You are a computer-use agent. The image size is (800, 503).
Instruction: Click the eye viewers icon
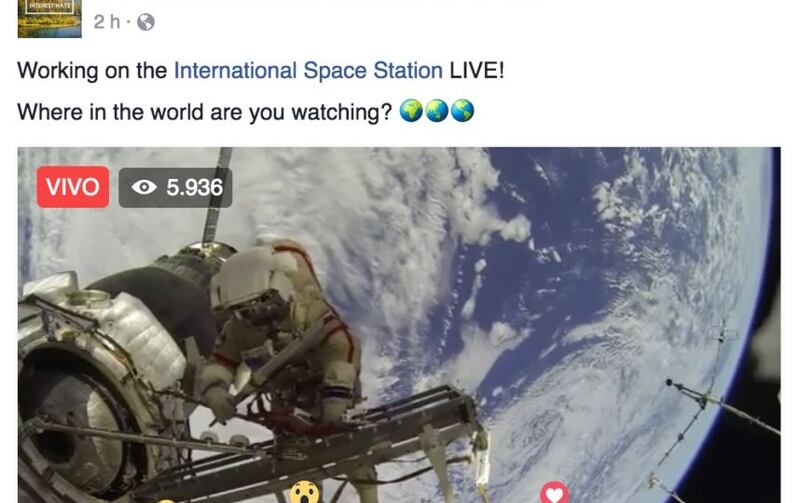[x=144, y=187]
